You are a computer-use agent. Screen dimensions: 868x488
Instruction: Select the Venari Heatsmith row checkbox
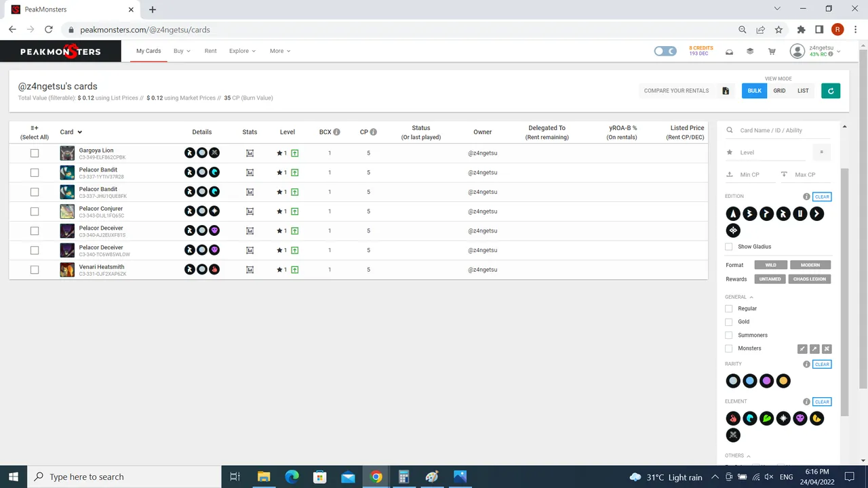tap(35, 270)
